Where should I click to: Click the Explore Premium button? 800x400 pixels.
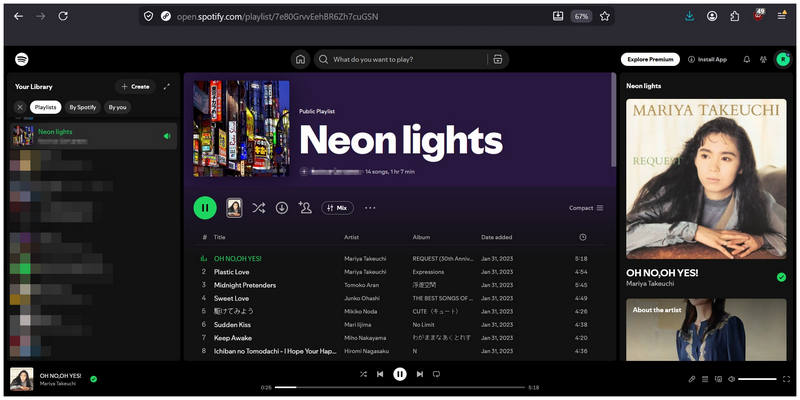pos(650,59)
